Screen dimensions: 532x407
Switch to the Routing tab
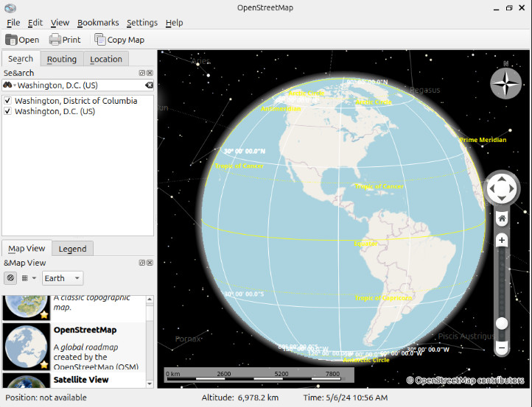coord(62,59)
